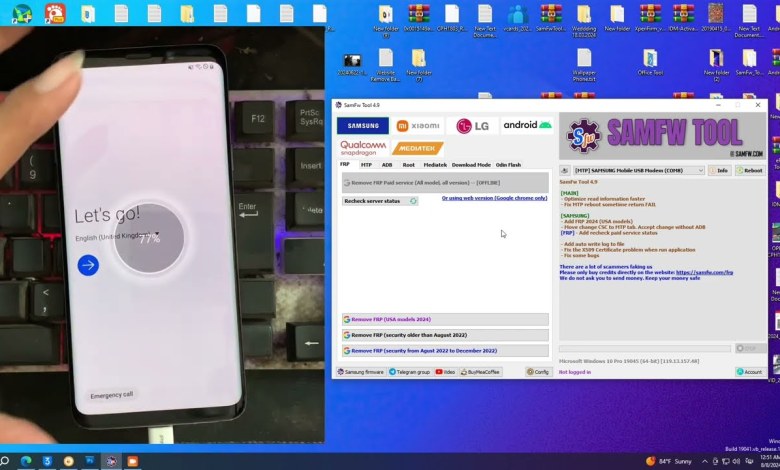Select the vcards_202... desktop icon

(x=518, y=19)
